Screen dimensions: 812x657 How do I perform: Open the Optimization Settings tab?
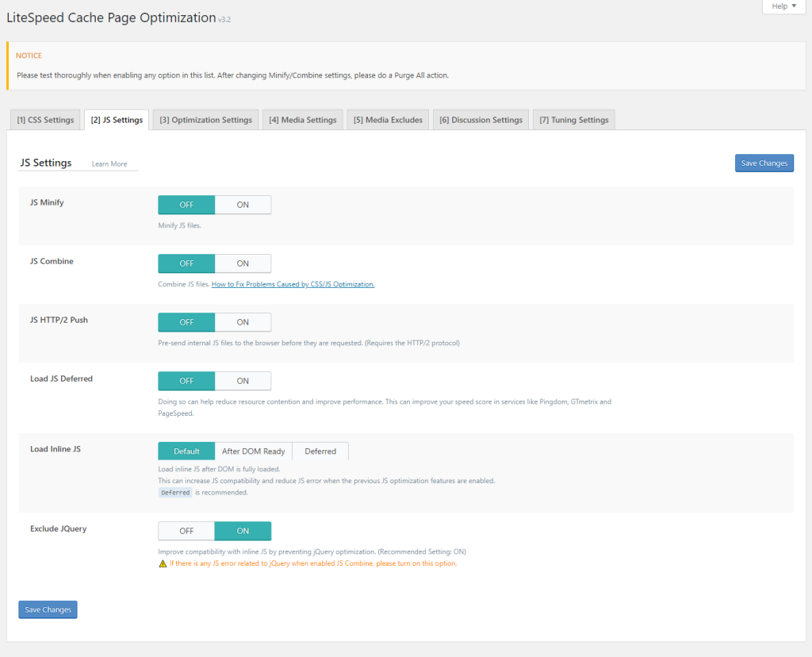(x=205, y=120)
